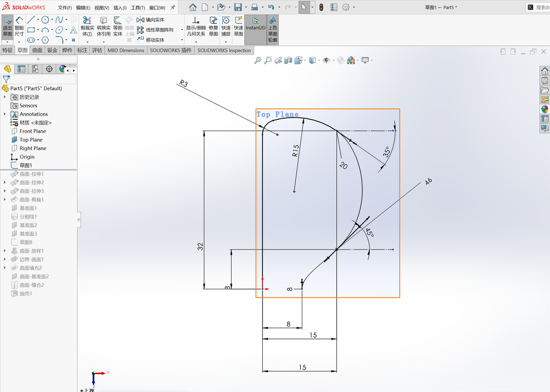Open 工具(T) menu
This screenshot has width=550, height=392.
(138, 8)
